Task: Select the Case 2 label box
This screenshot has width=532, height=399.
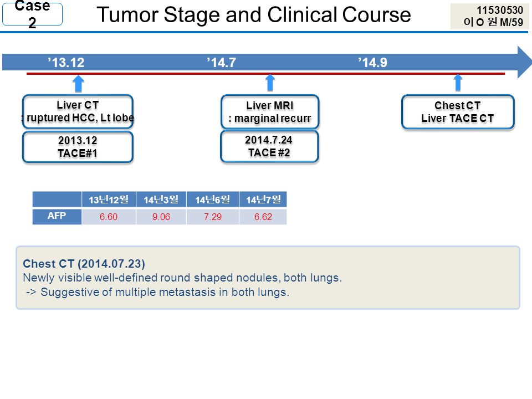Action: click(32, 14)
